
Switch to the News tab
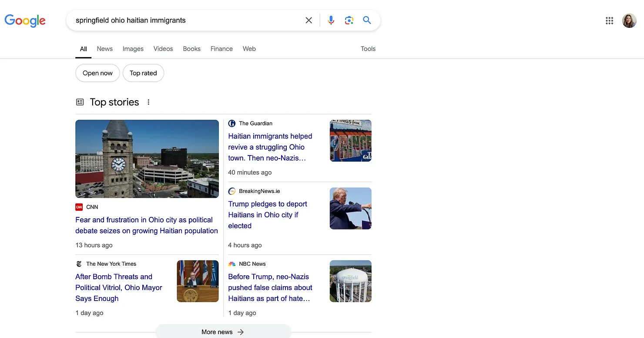pos(105,49)
